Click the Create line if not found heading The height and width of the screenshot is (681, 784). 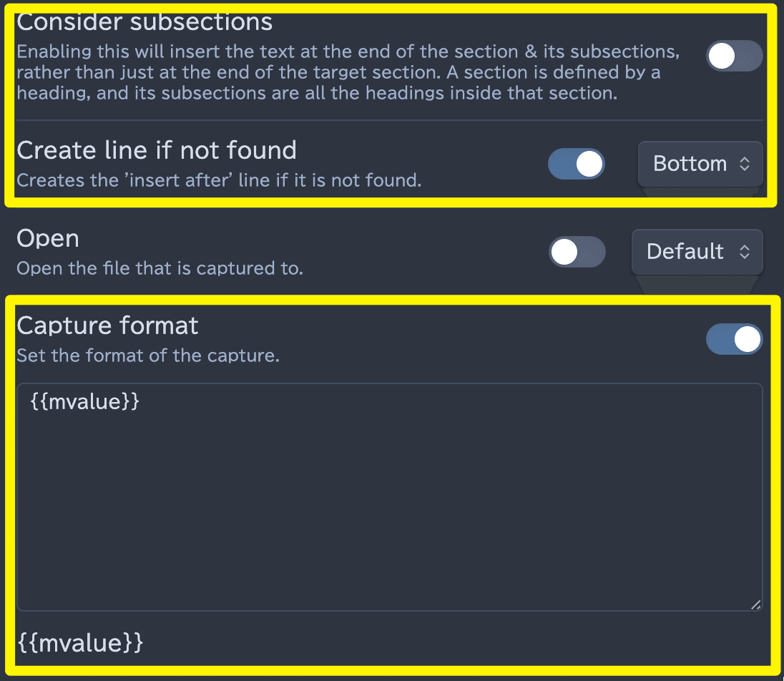pyautogui.click(x=157, y=150)
